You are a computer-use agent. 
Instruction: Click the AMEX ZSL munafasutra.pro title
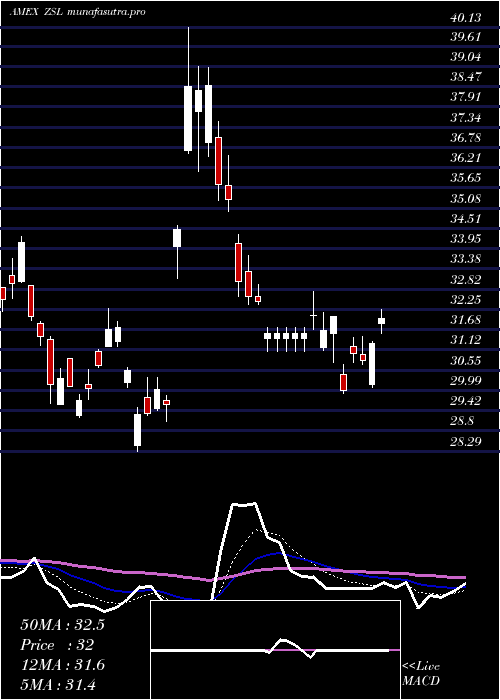[x=78, y=12]
